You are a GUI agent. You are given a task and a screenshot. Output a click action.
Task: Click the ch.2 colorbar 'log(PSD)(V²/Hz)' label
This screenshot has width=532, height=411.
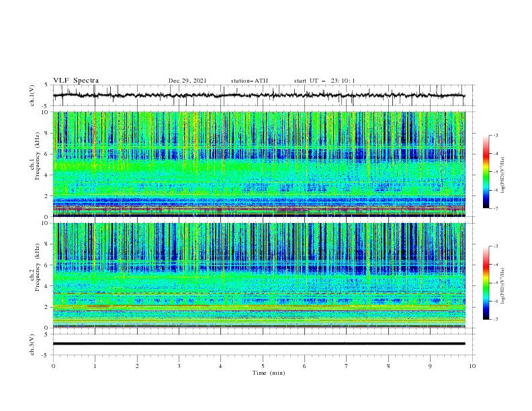coord(502,285)
